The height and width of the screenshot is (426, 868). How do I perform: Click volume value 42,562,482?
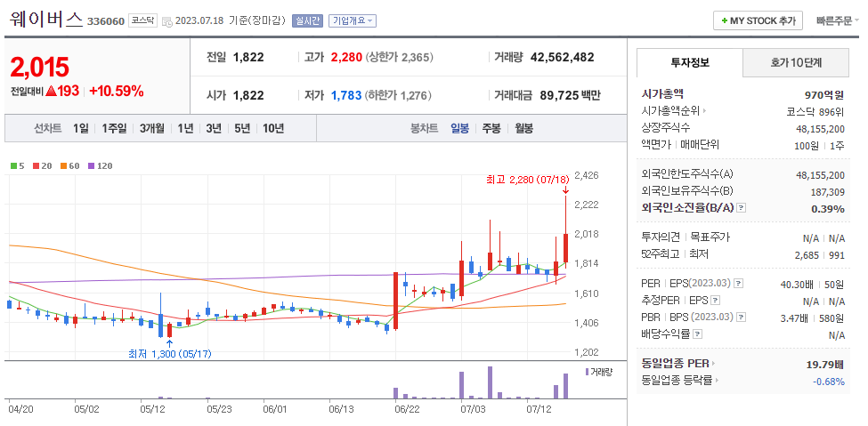(x=562, y=57)
